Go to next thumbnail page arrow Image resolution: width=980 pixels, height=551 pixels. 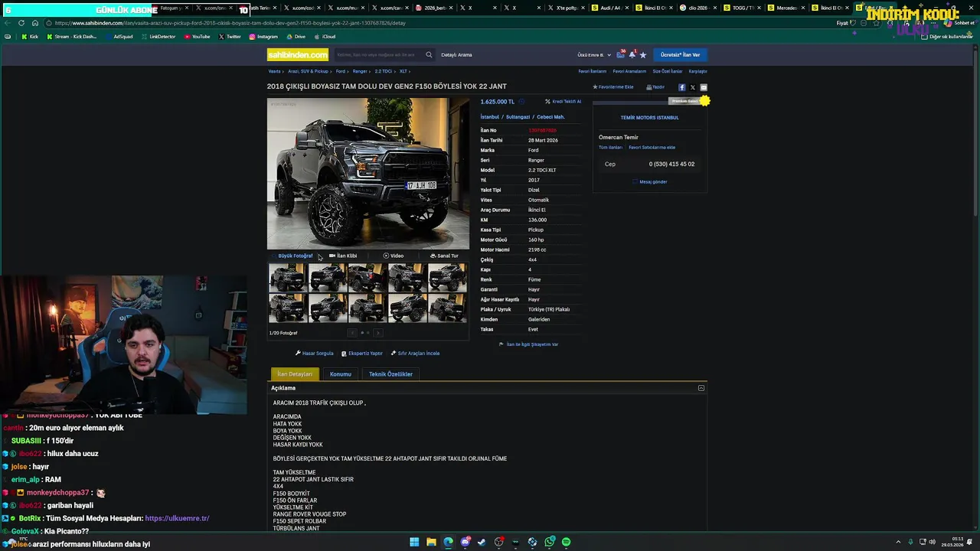pos(378,333)
